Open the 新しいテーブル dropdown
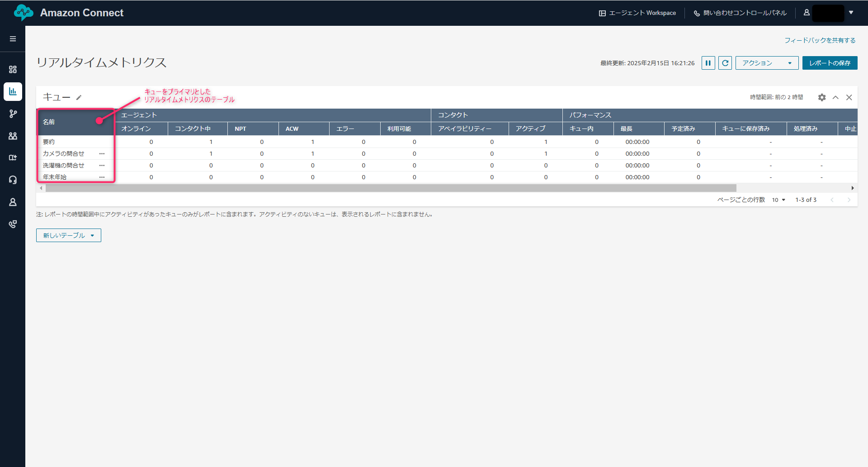This screenshot has height=467, width=868. (x=69, y=235)
